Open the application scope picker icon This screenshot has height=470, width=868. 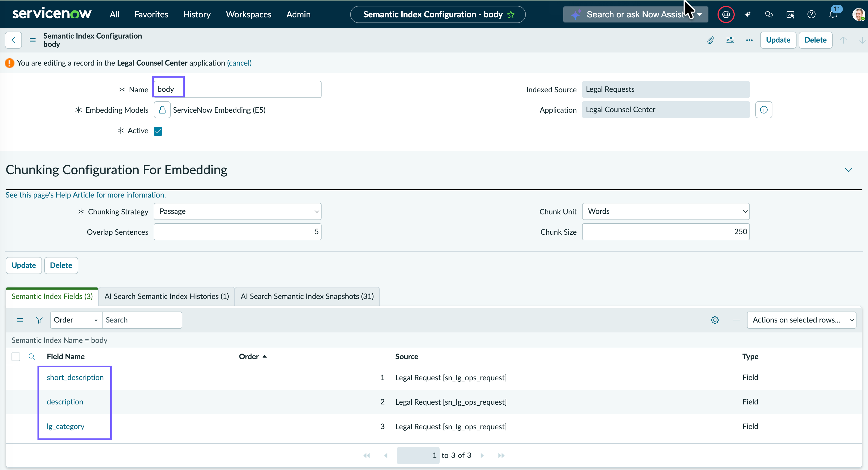point(790,14)
